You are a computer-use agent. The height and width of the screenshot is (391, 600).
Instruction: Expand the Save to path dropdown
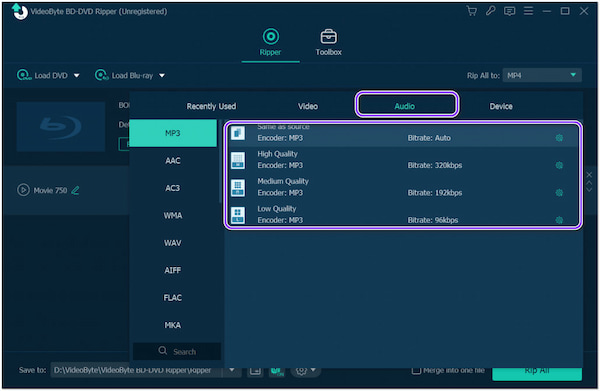232,370
